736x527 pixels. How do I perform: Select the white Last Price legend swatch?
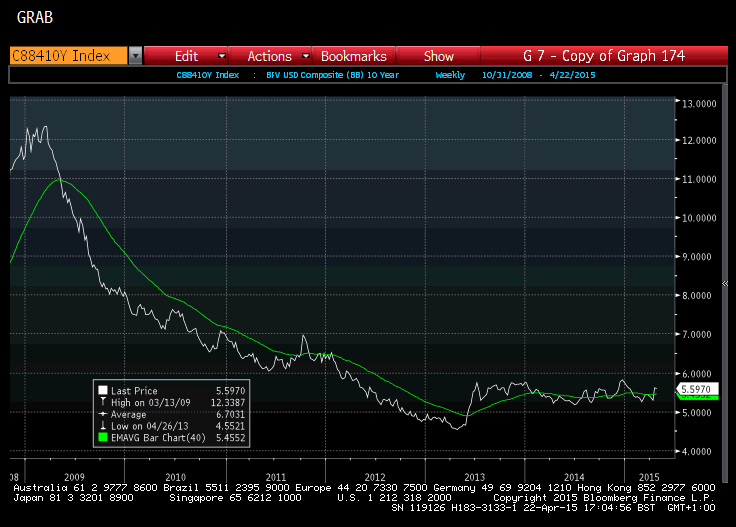pyautogui.click(x=103, y=391)
